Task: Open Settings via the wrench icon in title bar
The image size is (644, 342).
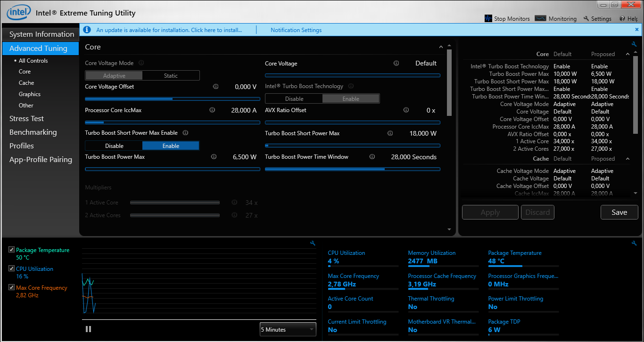Action: pyautogui.click(x=586, y=18)
